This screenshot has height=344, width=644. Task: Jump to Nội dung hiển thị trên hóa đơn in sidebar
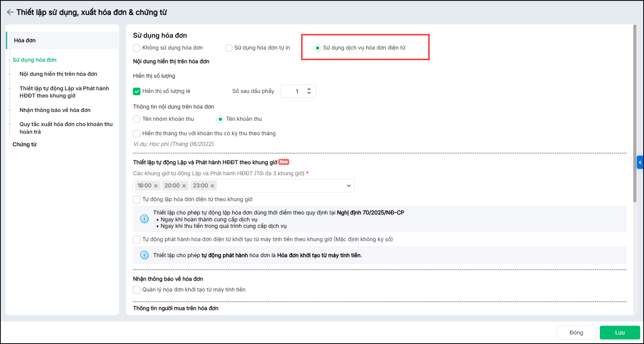coord(58,74)
